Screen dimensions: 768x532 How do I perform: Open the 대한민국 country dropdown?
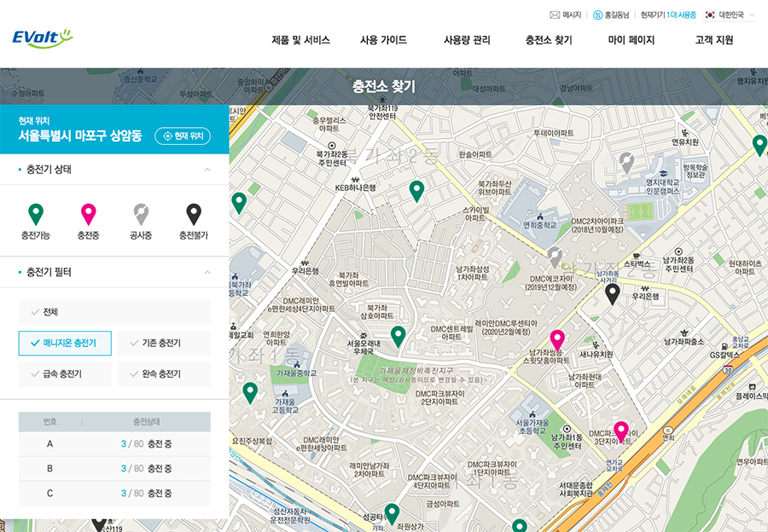tap(730, 15)
